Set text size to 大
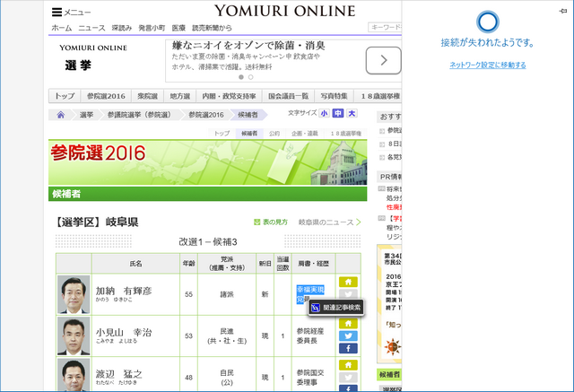Screen dimensions: 574x392 coord(352,113)
